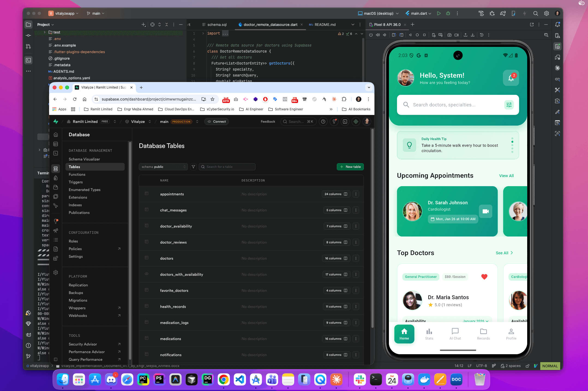Screen dimensions: 588x391
Task: Take a screenshot with the emulator camera icon
Action: point(449,35)
